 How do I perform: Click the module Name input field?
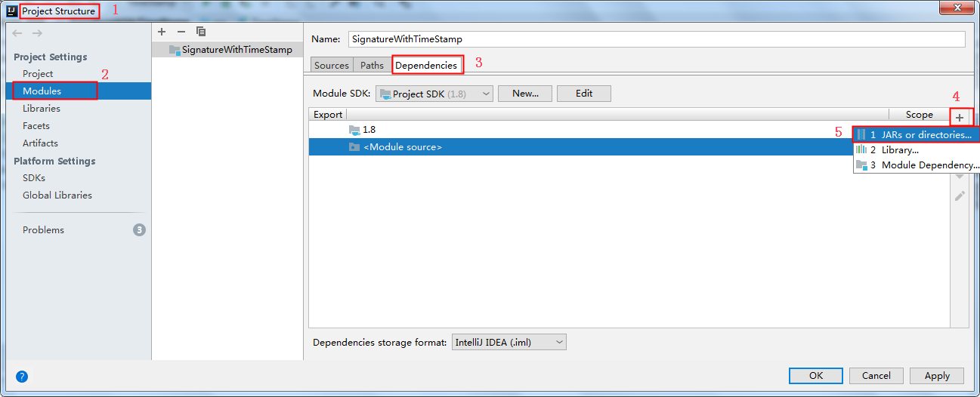point(656,39)
